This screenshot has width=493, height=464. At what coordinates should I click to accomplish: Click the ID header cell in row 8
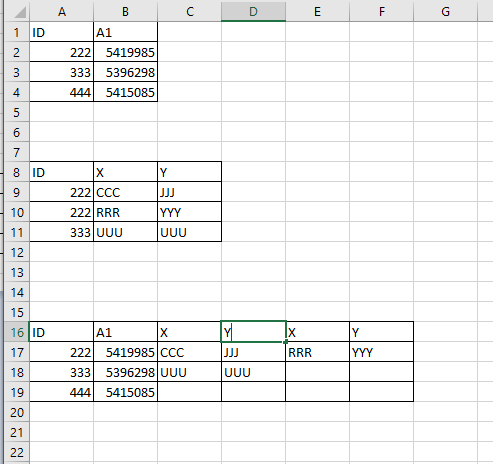(x=62, y=172)
